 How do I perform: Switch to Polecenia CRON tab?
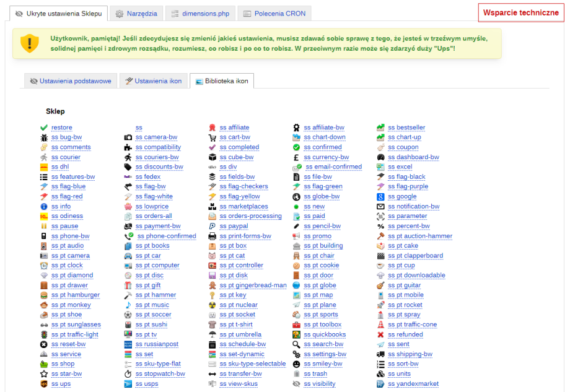[274, 13]
